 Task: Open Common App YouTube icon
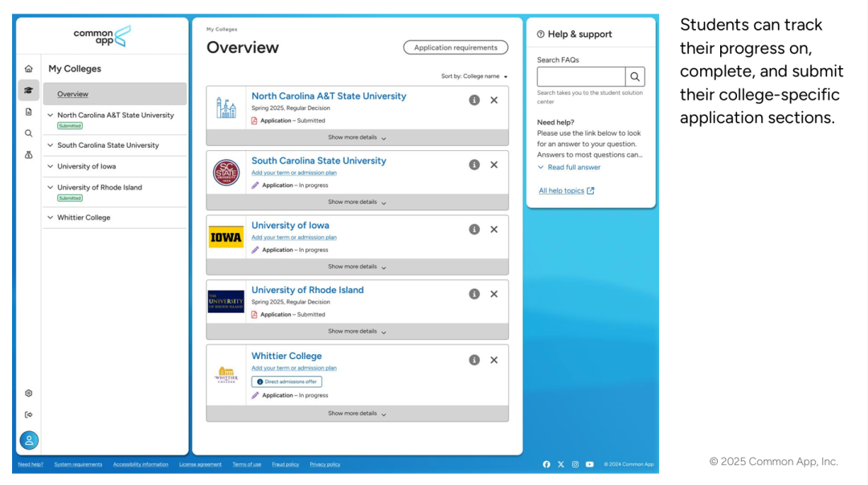click(590, 465)
